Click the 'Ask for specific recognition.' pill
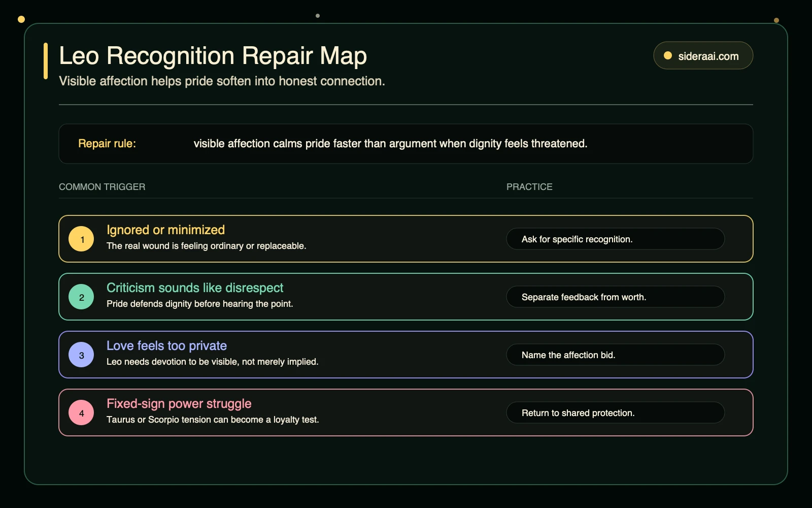 tap(615, 239)
